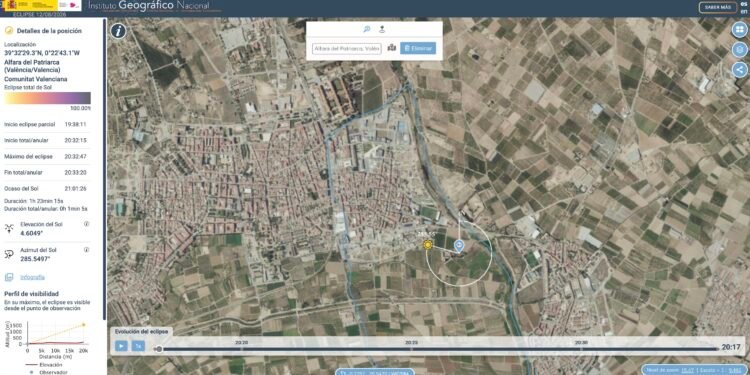Share the current map view

740,70
